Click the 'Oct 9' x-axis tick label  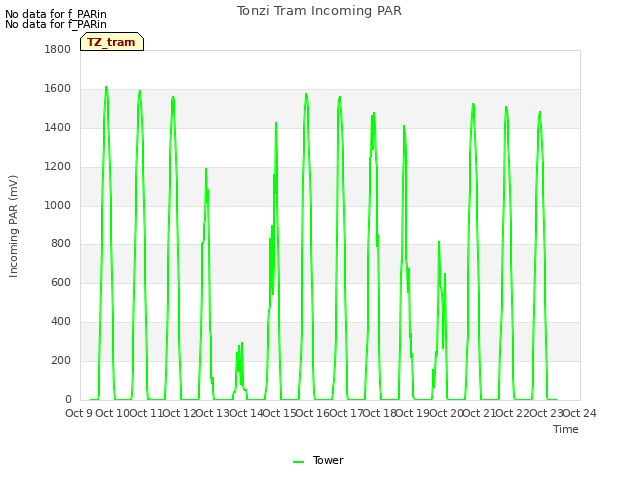[x=79, y=413]
